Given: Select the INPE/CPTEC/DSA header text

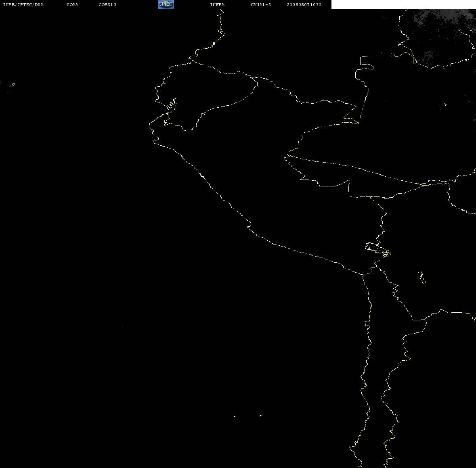Looking at the screenshot, I should [23, 4].
